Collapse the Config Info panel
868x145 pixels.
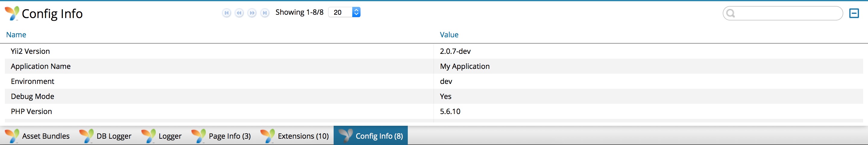[854, 13]
